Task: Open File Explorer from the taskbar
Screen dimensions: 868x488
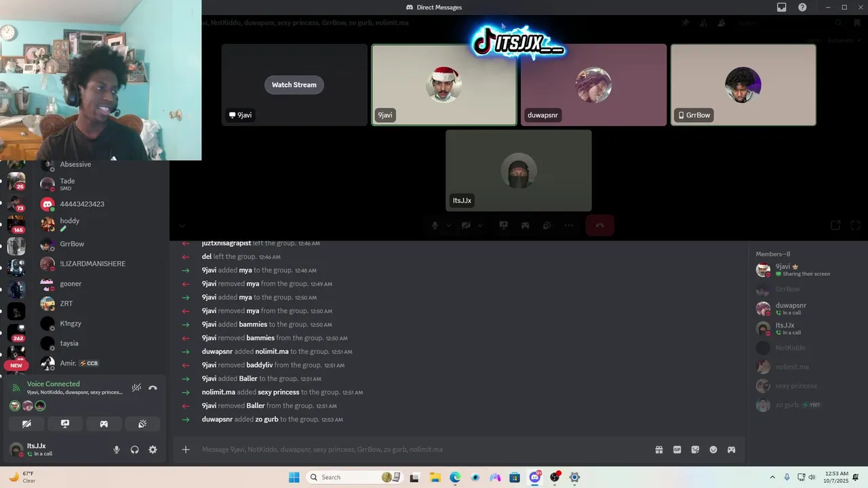Action: click(x=435, y=477)
